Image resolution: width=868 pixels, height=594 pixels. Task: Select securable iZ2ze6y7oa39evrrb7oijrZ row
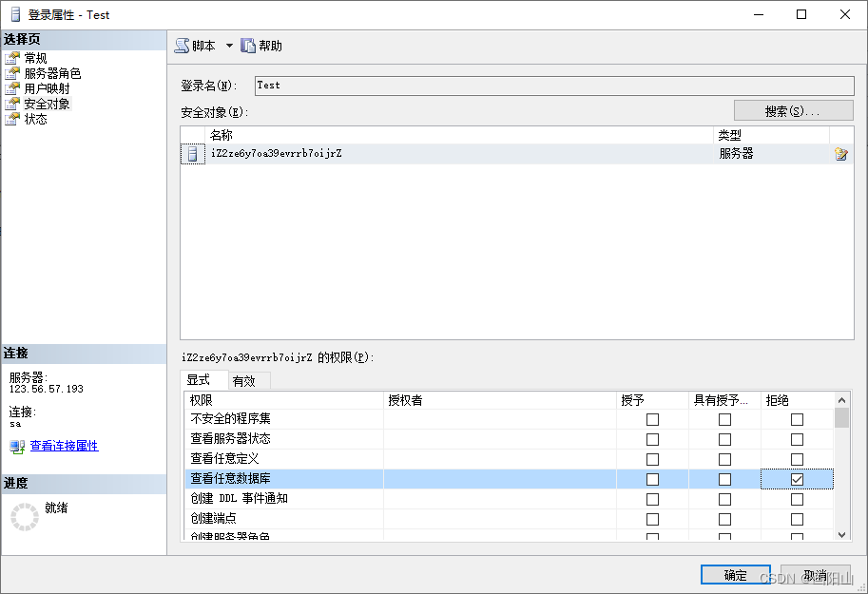coord(517,154)
